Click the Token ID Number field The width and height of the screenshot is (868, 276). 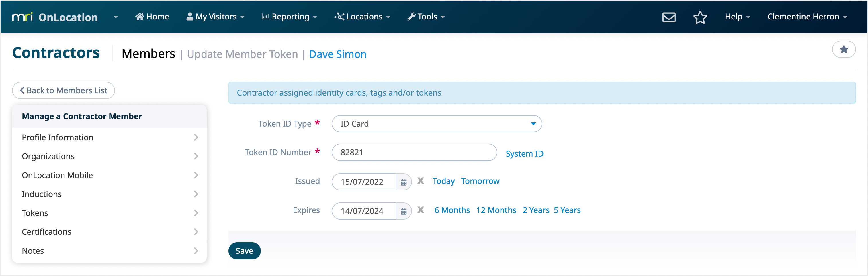(x=414, y=153)
